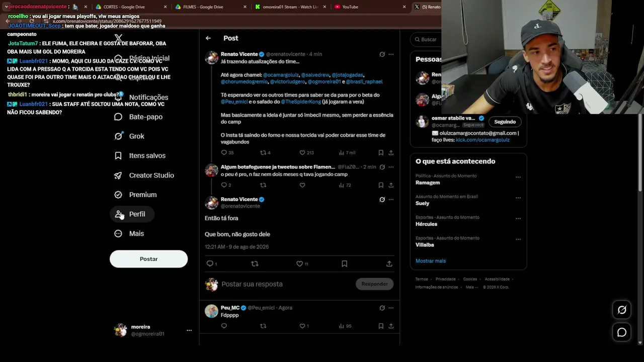
Task: Bookmark the 'Já trazendo atualizações' tweet
Action: point(381,152)
